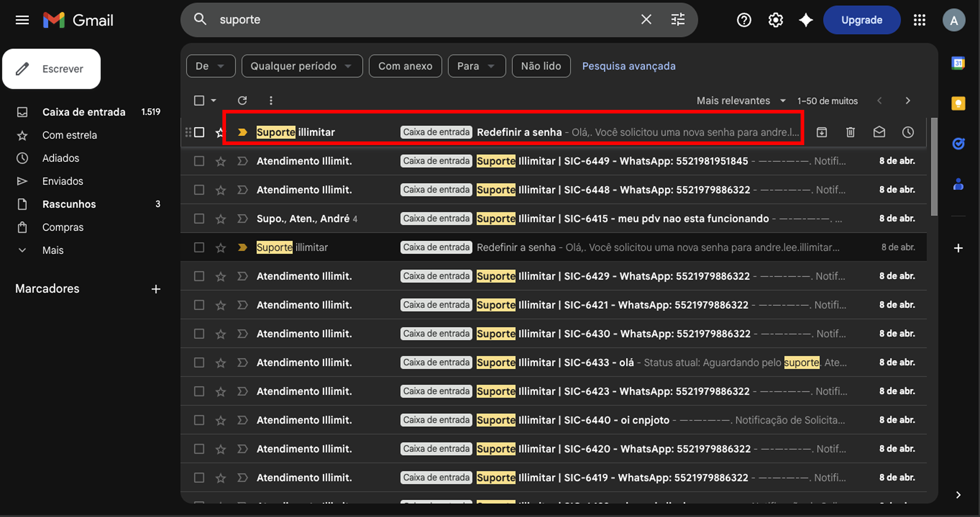Open Google apps grid
The height and width of the screenshot is (517, 980).
pyautogui.click(x=919, y=20)
